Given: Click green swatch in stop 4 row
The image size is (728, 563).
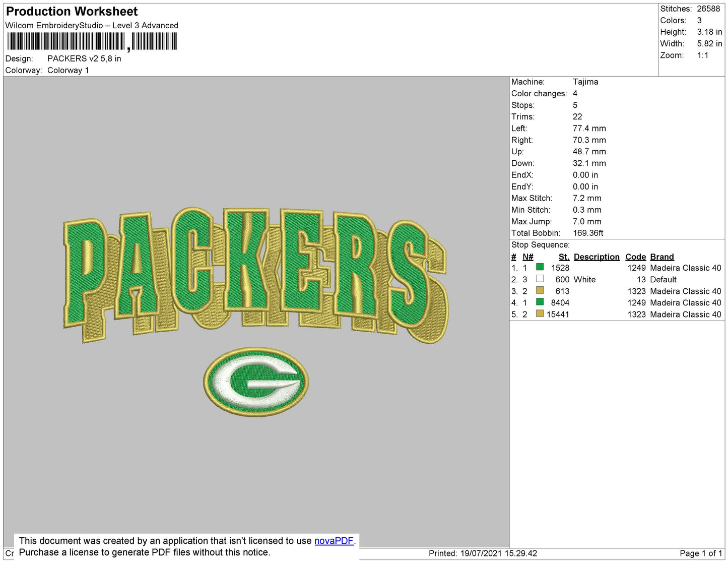Looking at the screenshot, I should (x=540, y=302).
